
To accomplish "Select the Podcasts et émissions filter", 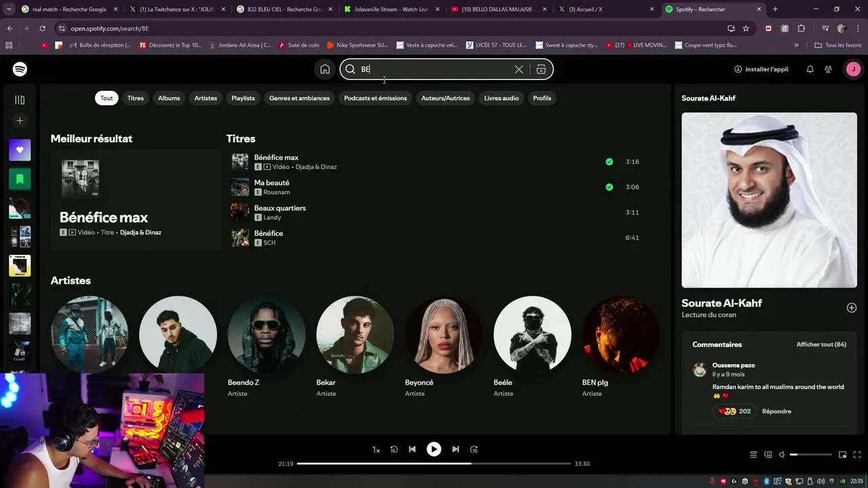I will pos(375,98).
